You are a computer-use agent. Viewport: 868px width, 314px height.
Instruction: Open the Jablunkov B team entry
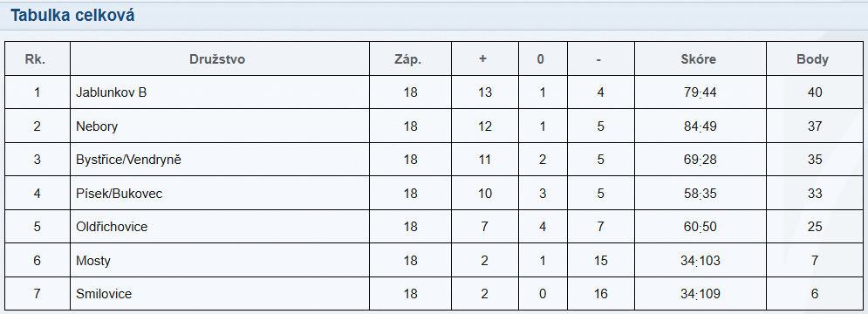(112, 92)
